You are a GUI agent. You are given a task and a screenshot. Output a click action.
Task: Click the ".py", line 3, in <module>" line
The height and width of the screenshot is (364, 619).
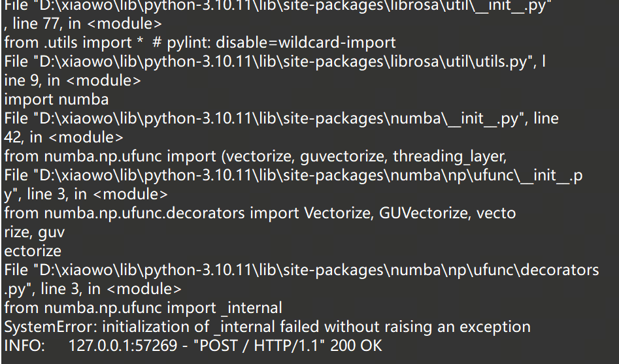(93, 289)
